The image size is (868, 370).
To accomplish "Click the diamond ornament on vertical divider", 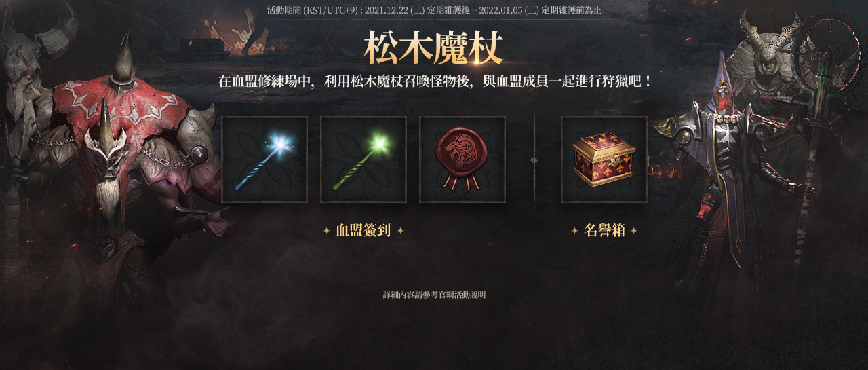I will [x=534, y=160].
